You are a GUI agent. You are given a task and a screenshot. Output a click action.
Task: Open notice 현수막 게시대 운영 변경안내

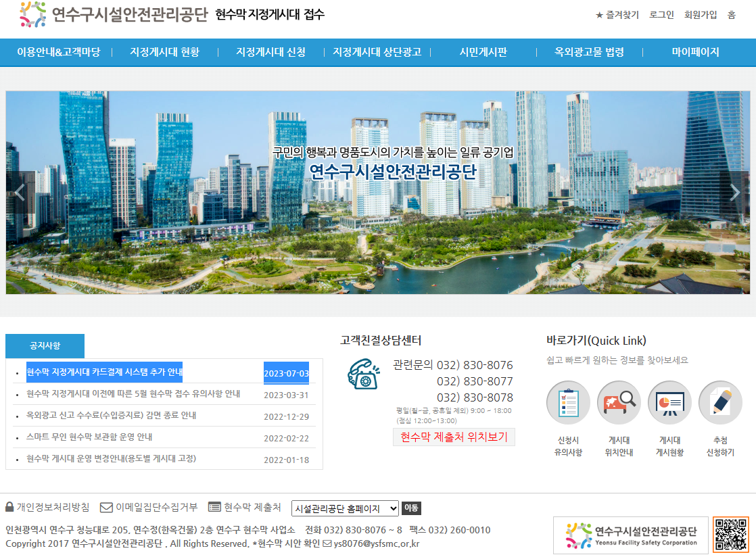click(x=112, y=459)
